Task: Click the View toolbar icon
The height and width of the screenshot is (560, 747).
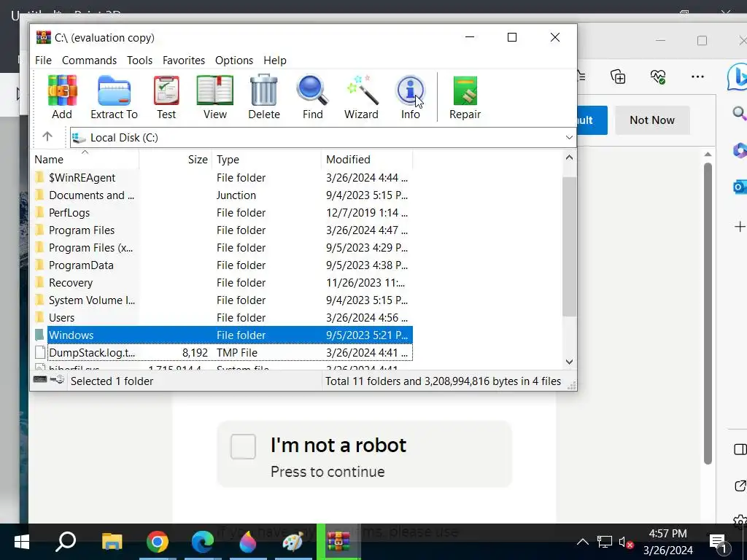Action: [x=215, y=97]
